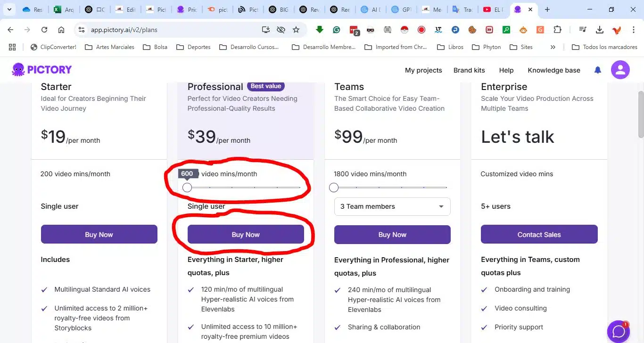Click the browser Reload button
Image resolution: width=644 pixels, height=343 pixels.
[x=44, y=30]
